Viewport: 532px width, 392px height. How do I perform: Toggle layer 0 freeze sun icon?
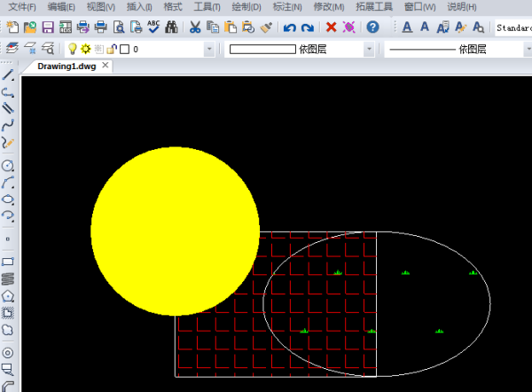pyautogui.click(x=85, y=49)
